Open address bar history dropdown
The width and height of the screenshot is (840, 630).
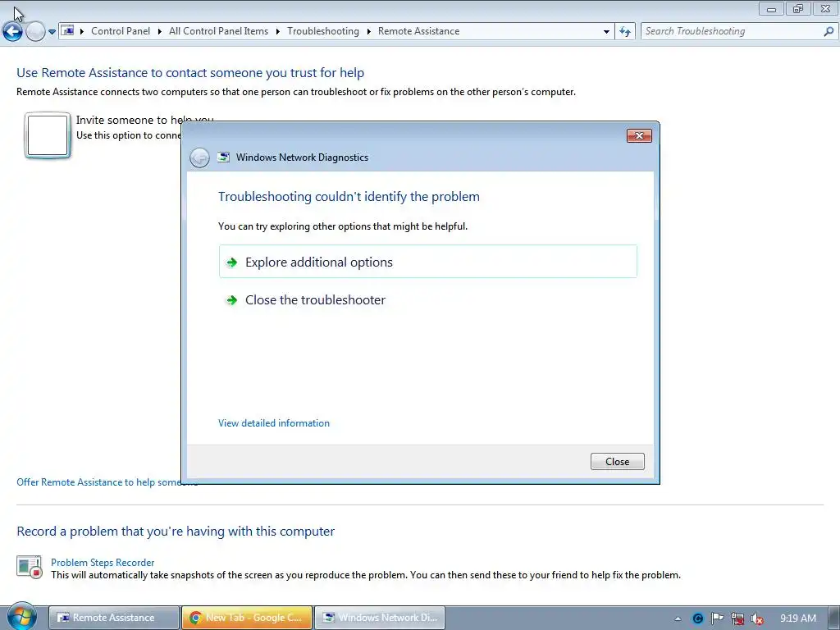click(606, 32)
